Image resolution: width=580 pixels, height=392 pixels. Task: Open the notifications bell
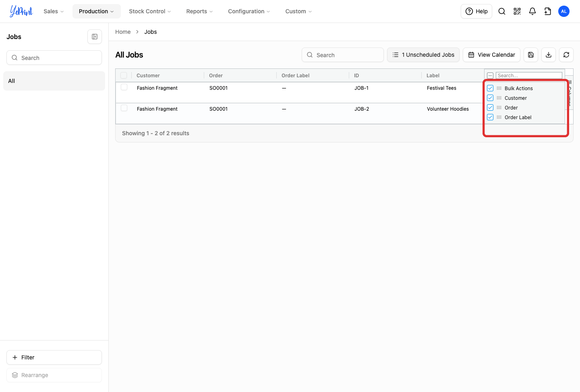point(532,11)
